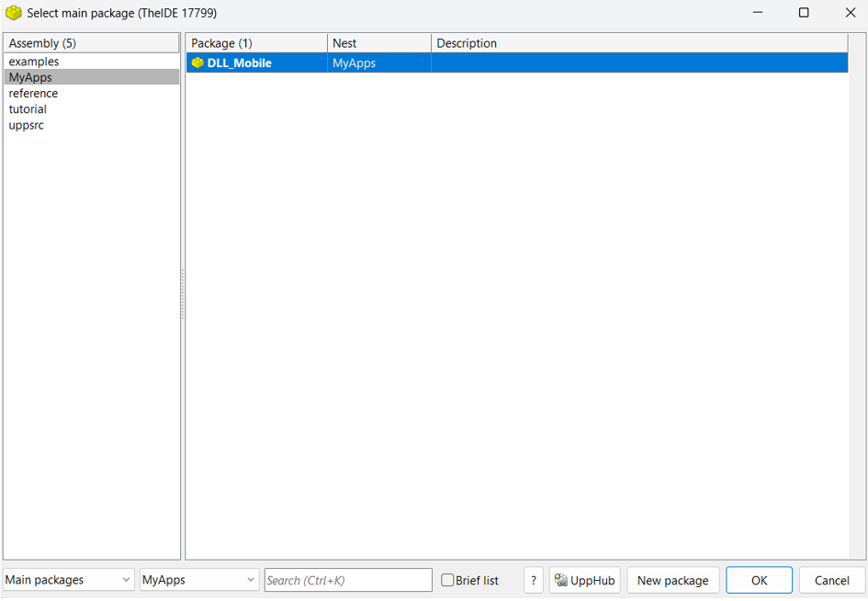Click the "?" help icon
This screenshot has height=601, width=868.
(x=533, y=580)
